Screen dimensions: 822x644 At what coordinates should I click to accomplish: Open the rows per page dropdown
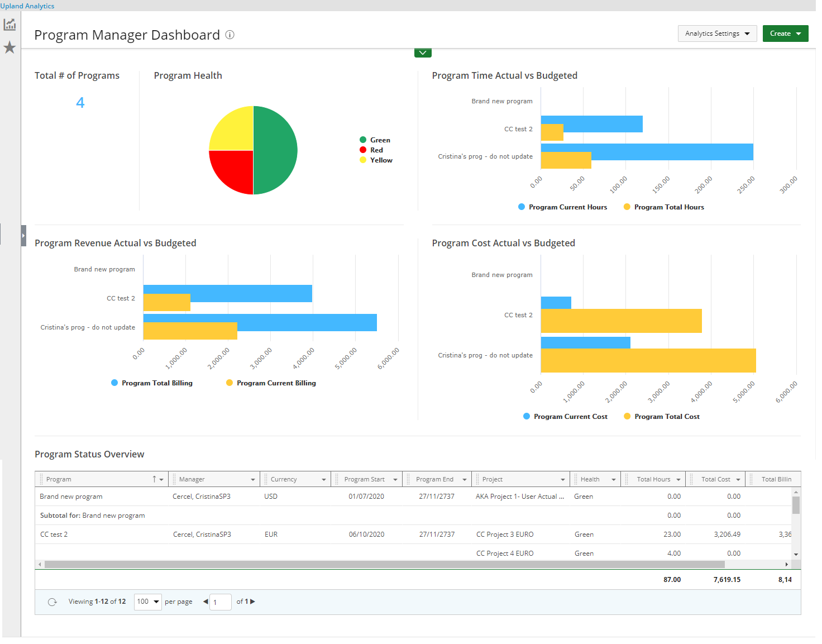pos(148,602)
